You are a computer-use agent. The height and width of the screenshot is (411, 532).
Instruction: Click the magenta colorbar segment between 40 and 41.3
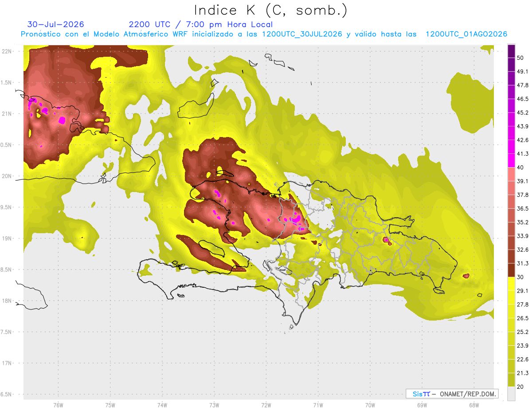coord(511,160)
